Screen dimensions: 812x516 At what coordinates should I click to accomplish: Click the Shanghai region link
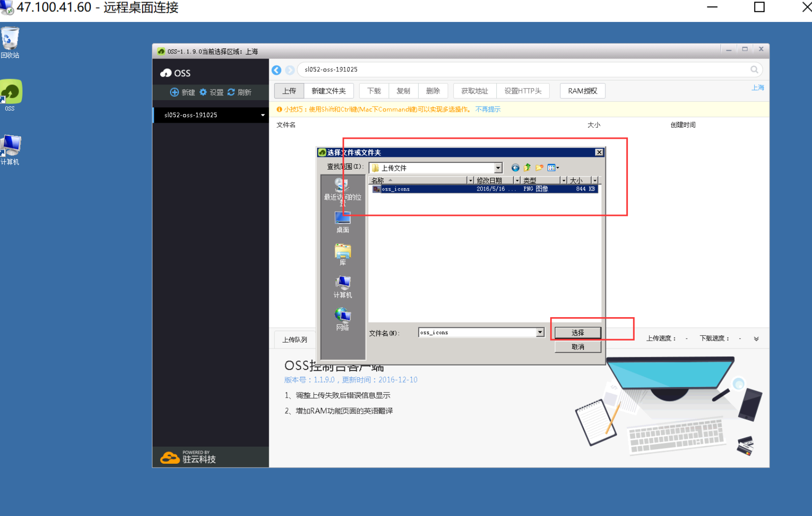coord(758,88)
